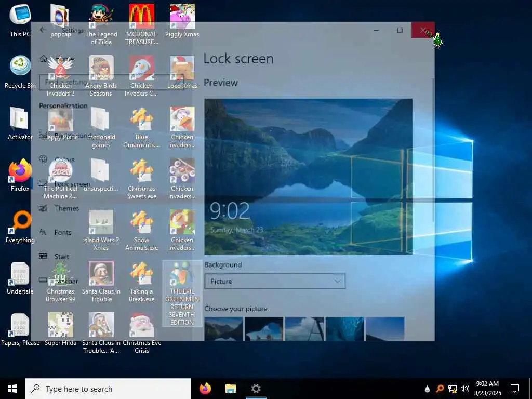Open the Recycle Bin
The image size is (532, 399).
pyautogui.click(x=20, y=72)
